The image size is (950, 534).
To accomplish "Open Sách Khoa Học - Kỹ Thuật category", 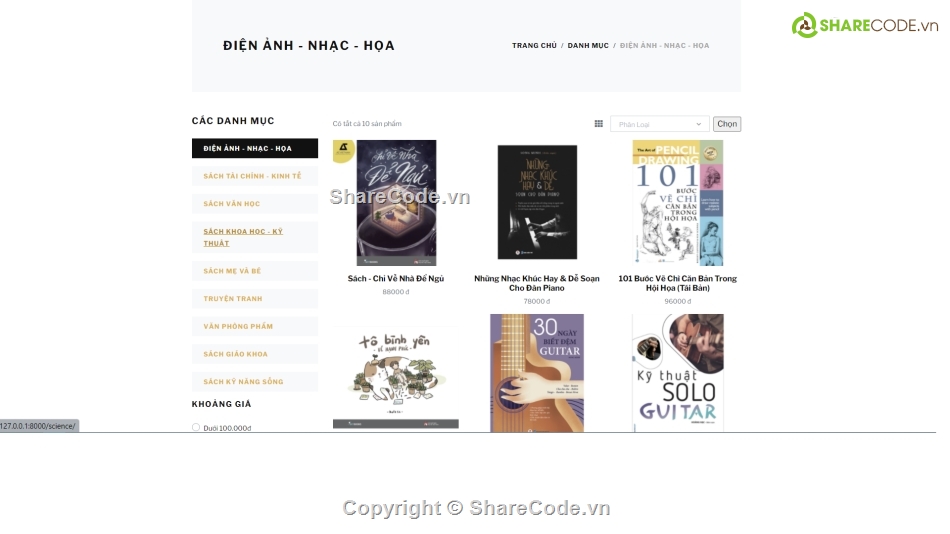I will coord(255,237).
